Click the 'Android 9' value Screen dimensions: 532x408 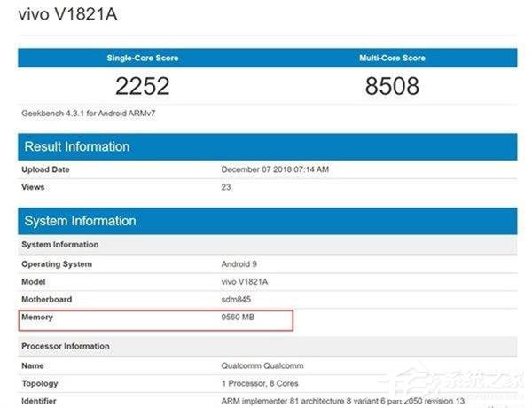pyautogui.click(x=239, y=264)
